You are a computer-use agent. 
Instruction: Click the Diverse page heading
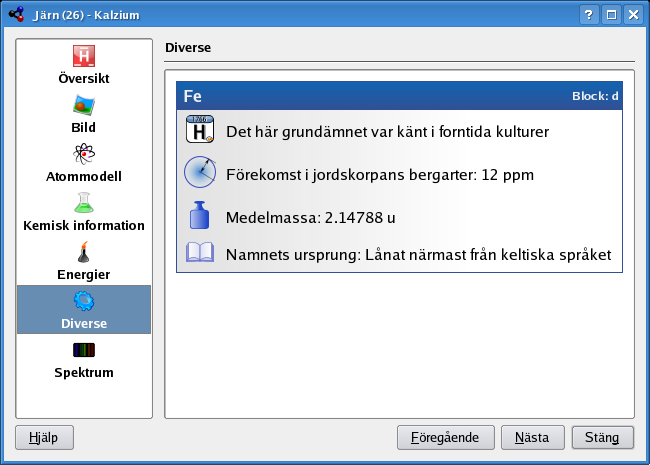tap(188, 48)
